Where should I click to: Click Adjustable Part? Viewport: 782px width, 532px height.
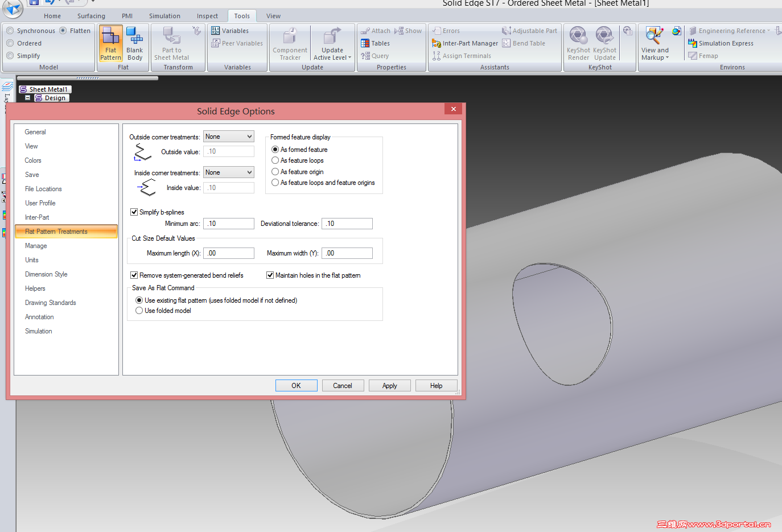click(x=529, y=31)
